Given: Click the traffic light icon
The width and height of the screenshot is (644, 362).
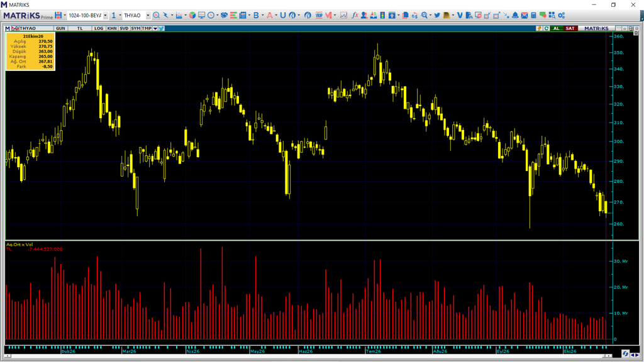Looking at the screenshot, I should click(382, 15).
